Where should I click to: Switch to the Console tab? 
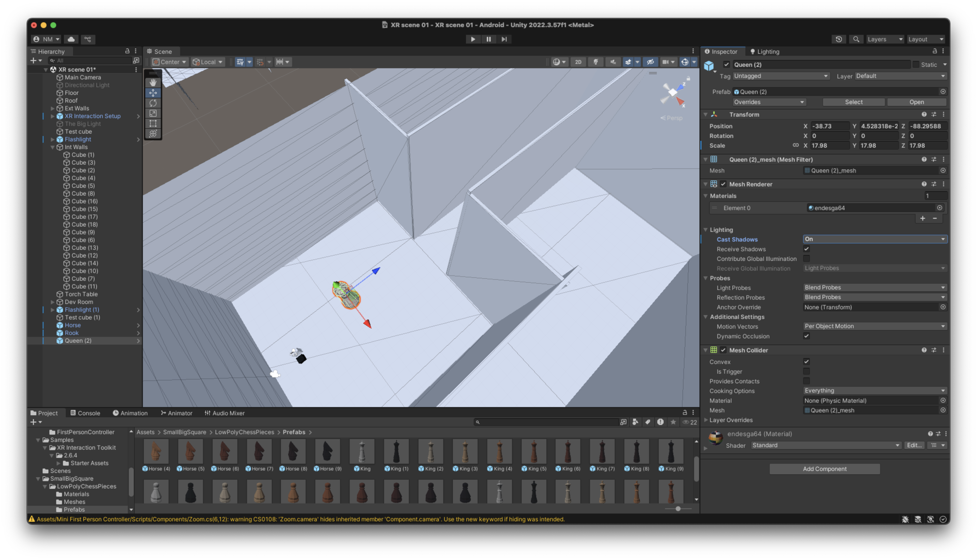(85, 413)
